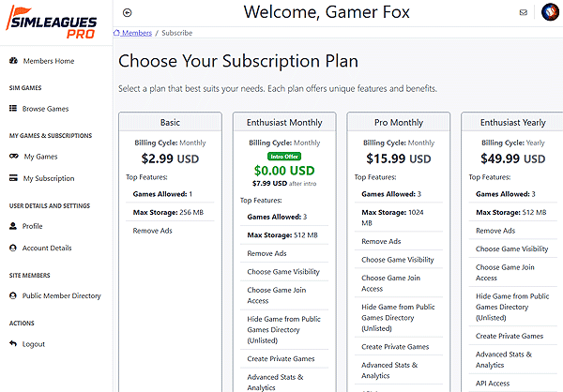
Task: Click the Account Details icon
Action: pos(13,248)
